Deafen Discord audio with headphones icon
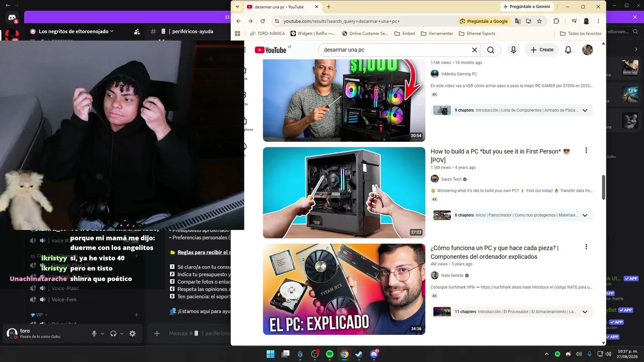 coord(113,333)
